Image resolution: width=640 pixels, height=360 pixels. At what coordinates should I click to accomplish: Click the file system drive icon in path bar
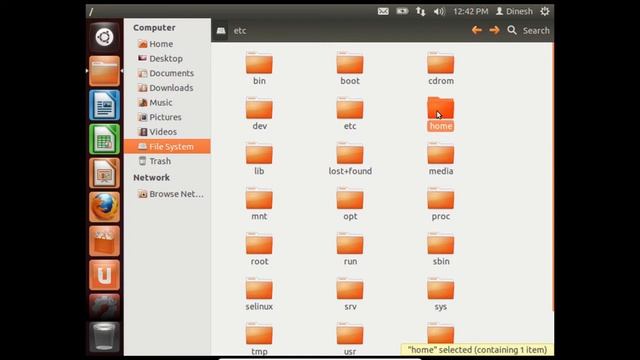221,31
